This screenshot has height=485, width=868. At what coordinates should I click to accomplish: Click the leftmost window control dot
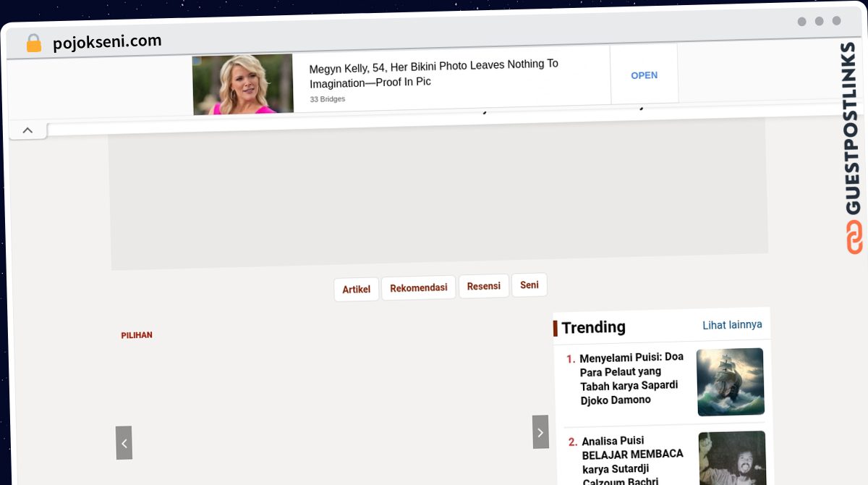coord(801,22)
